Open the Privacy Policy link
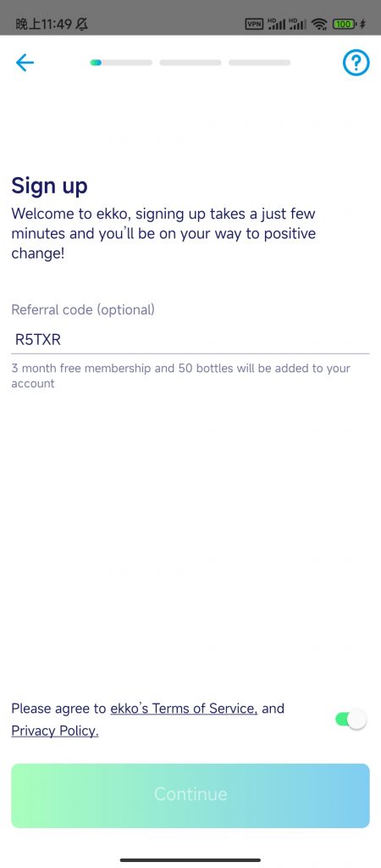The height and width of the screenshot is (868, 381). tap(55, 731)
